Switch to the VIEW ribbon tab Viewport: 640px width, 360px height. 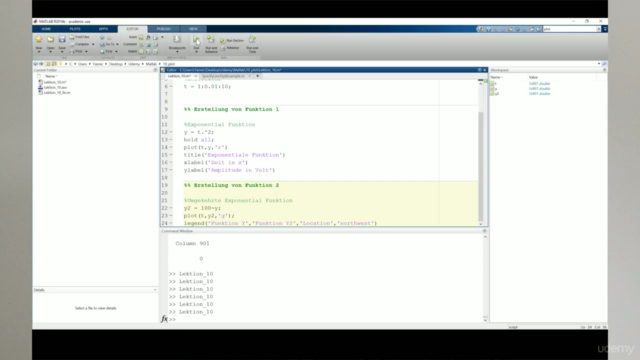(x=193, y=29)
